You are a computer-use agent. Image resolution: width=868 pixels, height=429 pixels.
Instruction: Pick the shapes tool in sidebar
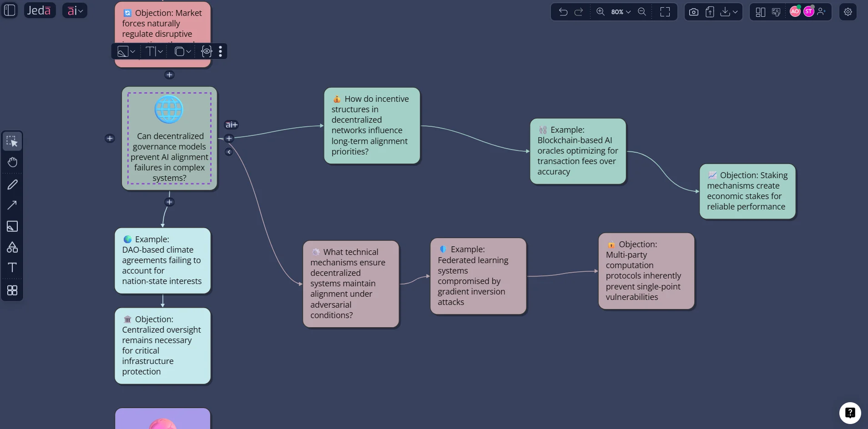12,247
